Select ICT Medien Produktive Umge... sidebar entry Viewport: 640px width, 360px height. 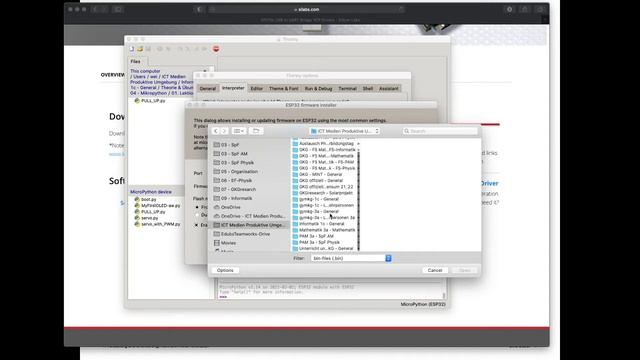click(249, 225)
